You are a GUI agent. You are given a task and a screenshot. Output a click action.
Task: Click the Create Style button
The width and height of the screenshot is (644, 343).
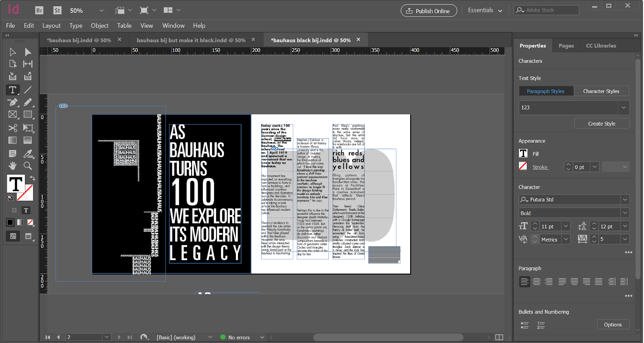coord(602,124)
